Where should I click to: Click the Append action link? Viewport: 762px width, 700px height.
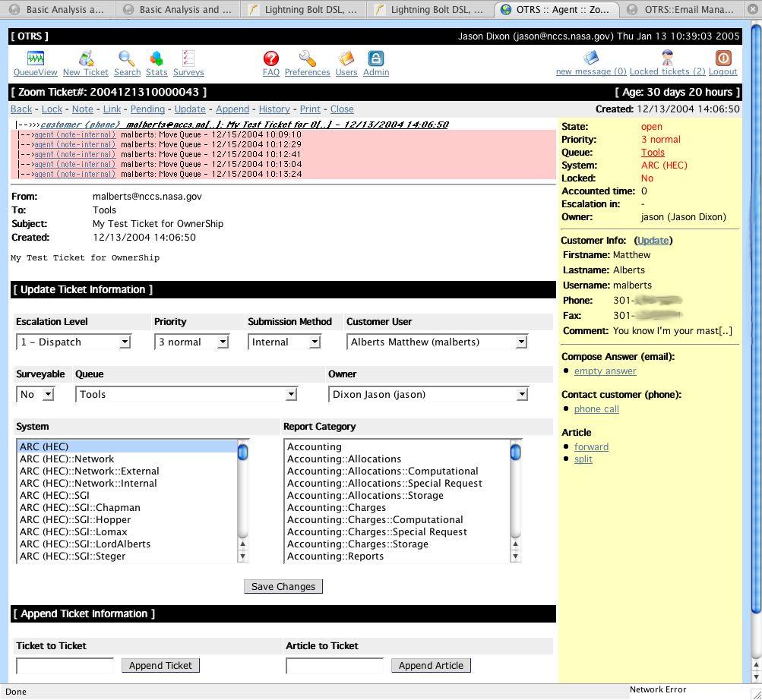(232, 109)
